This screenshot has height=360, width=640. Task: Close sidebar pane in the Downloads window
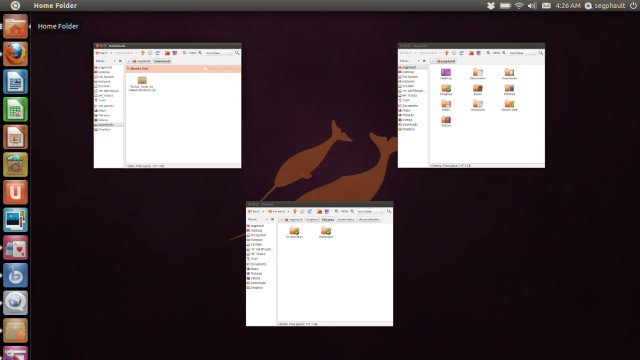point(120,61)
